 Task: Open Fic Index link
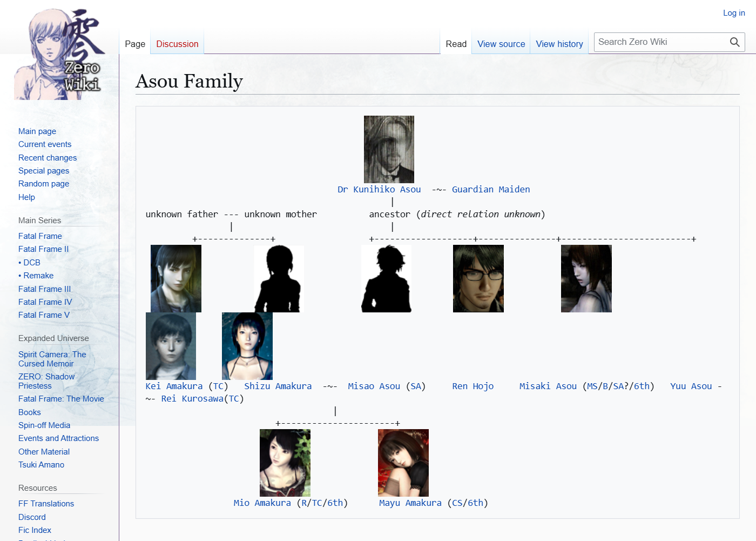[x=35, y=530]
